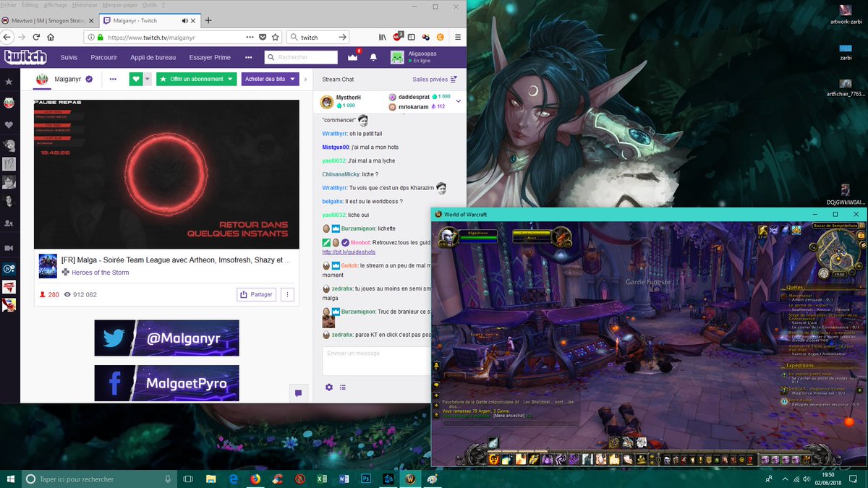868x488 pixels.
Task: Open follow notification dropdown arrow
Action: point(148,79)
